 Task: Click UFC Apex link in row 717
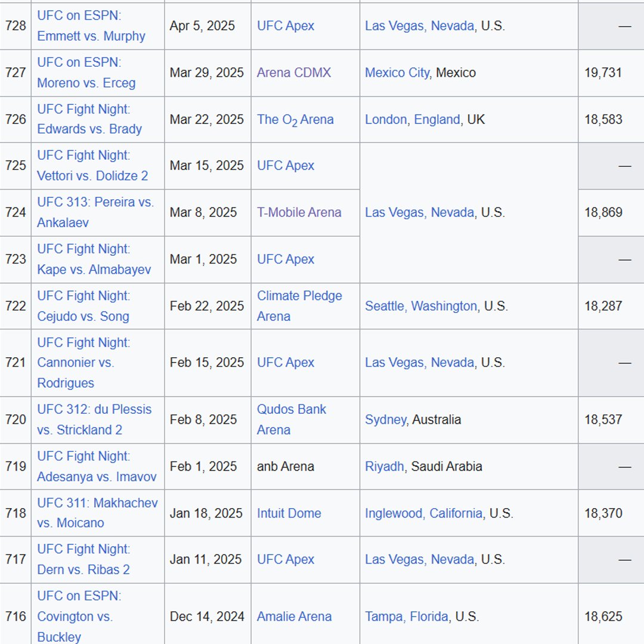click(x=286, y=559)
